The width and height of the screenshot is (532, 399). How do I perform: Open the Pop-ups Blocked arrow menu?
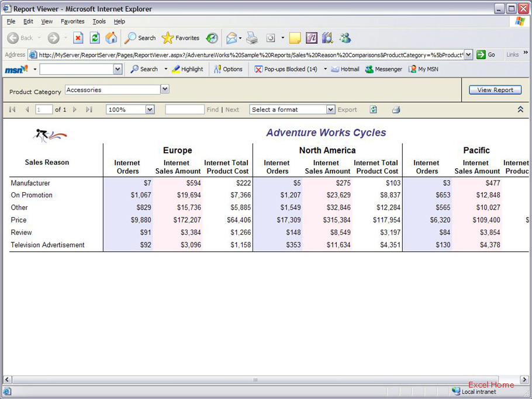[x=326, y=69]
